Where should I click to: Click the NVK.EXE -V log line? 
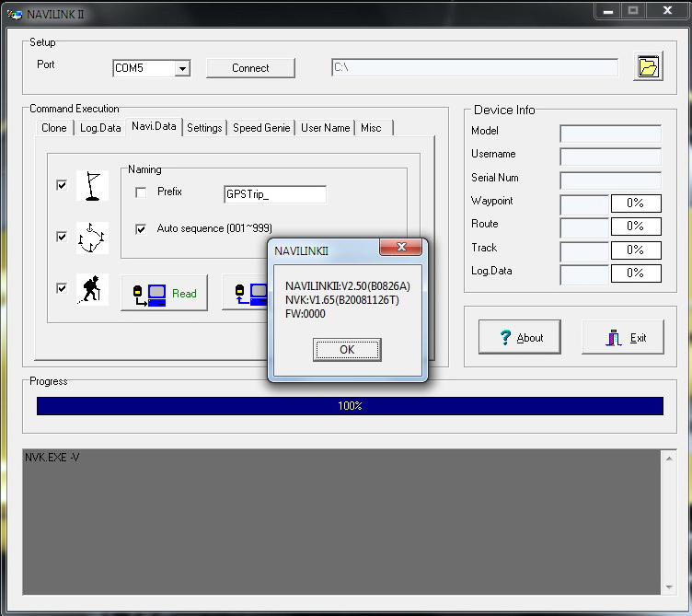pos(52,458)
